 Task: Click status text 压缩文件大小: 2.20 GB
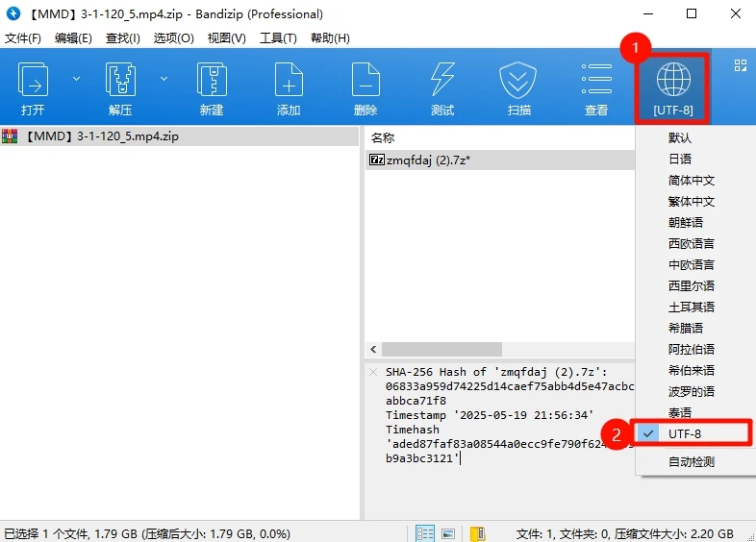(674, 533)
